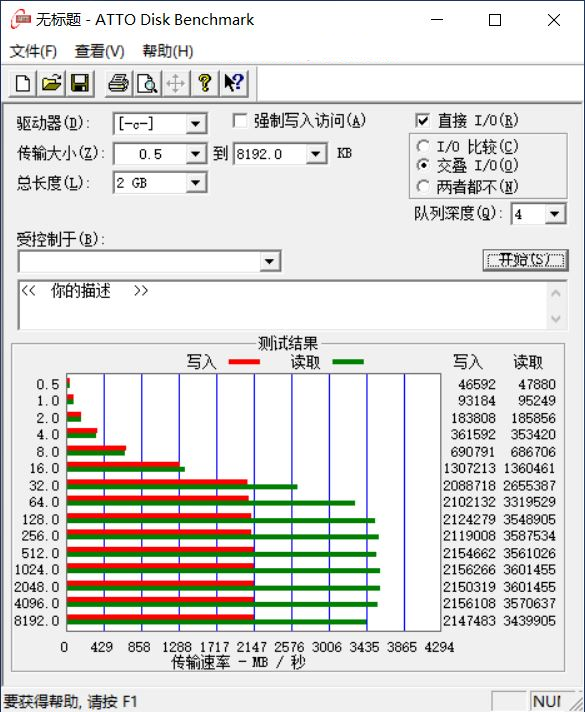Click the description box scroll down arrow
This screenshot has width=585, height=712.
[556, 318]
